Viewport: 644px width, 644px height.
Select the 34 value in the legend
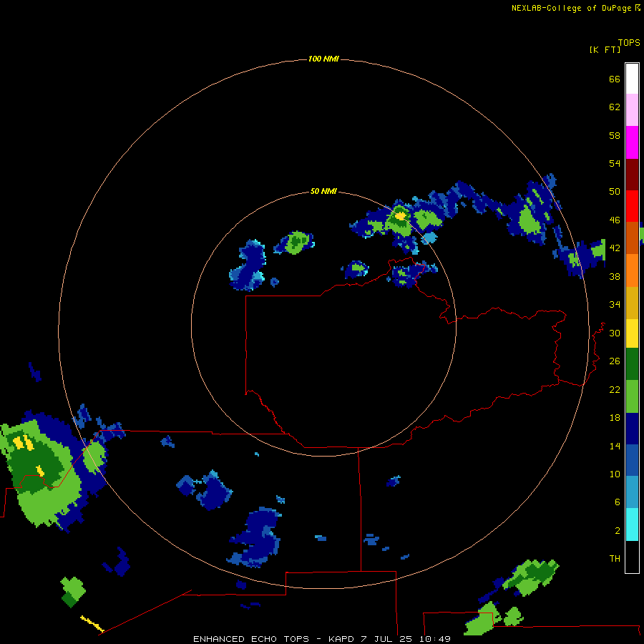(615, 305)
